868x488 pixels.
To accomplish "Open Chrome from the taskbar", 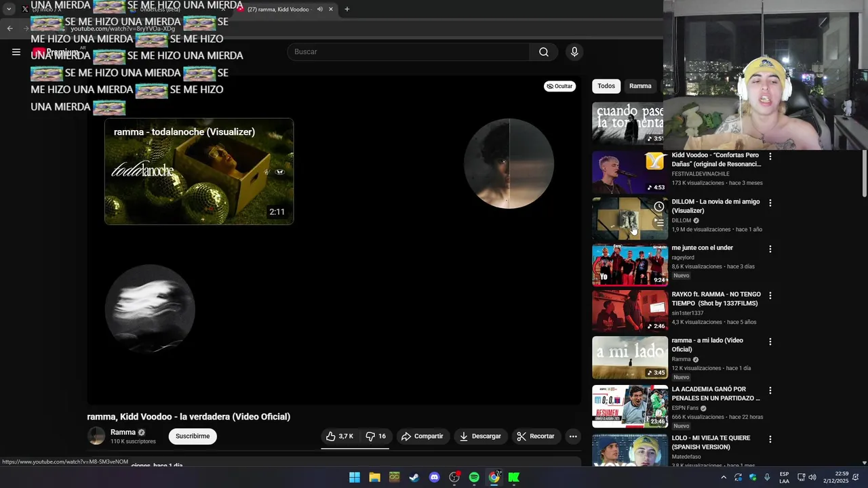I will click(x=494, y=477).
